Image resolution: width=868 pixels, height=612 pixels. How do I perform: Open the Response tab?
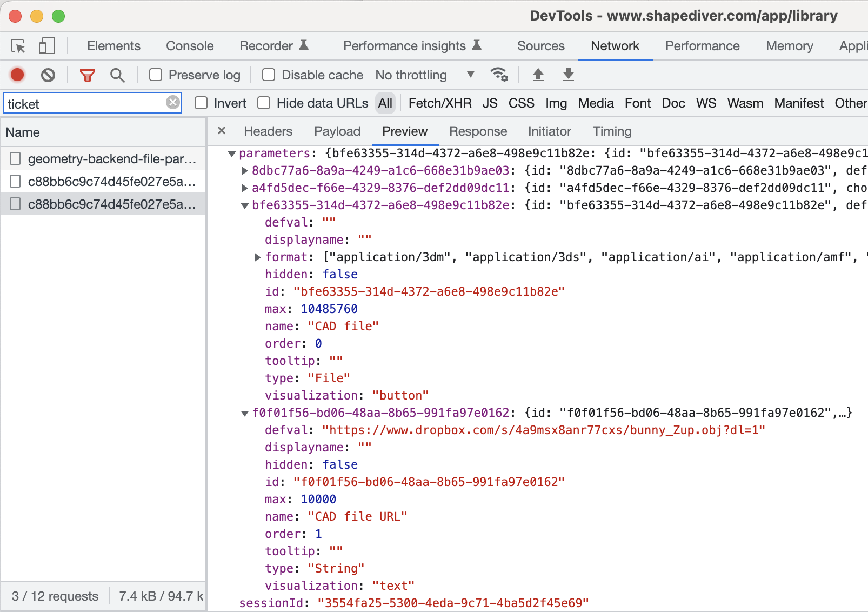coord(478,131)
